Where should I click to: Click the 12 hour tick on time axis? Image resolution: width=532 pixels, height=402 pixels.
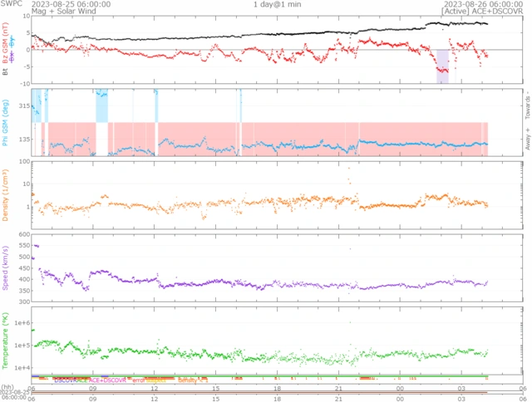pyautogui.click(x=155, y=388)
